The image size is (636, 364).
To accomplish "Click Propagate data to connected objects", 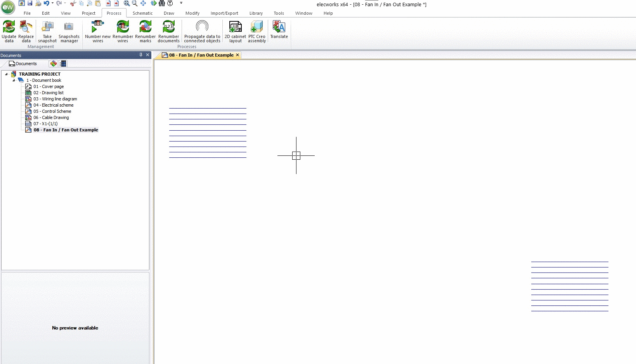I will click(202, 31).
